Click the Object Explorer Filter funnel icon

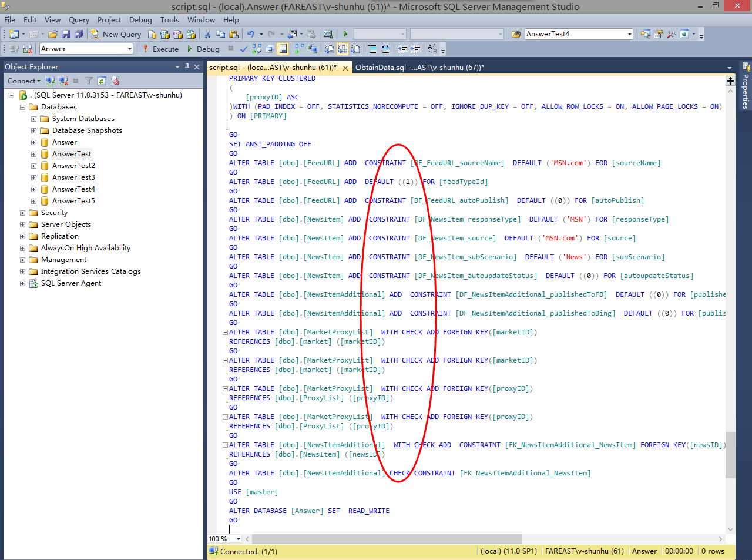tap(89, 81)
